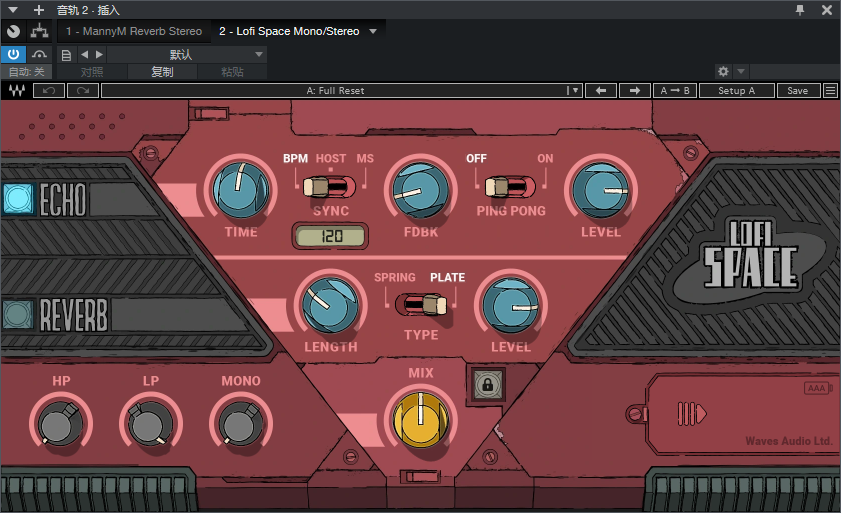Toggle automation 自动: 关 button

point(26,72)
